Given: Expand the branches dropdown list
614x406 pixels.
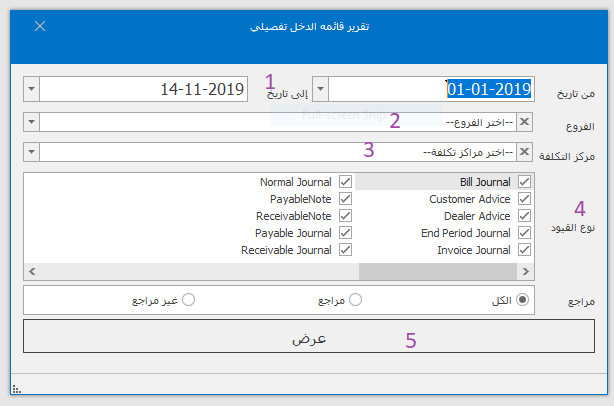Looking at the screenshot, I should tap(31, 122).
